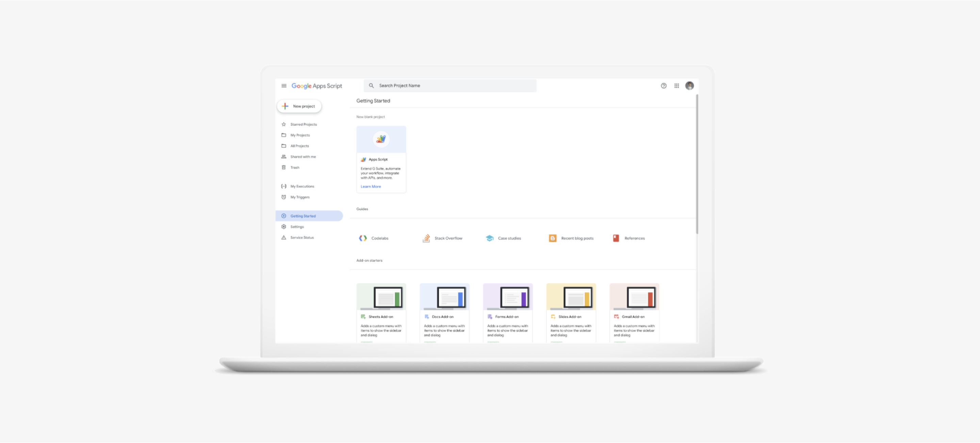This screenshot has height=443, width=980.
Task: Open the Trash section
Action: coord(294,168)
